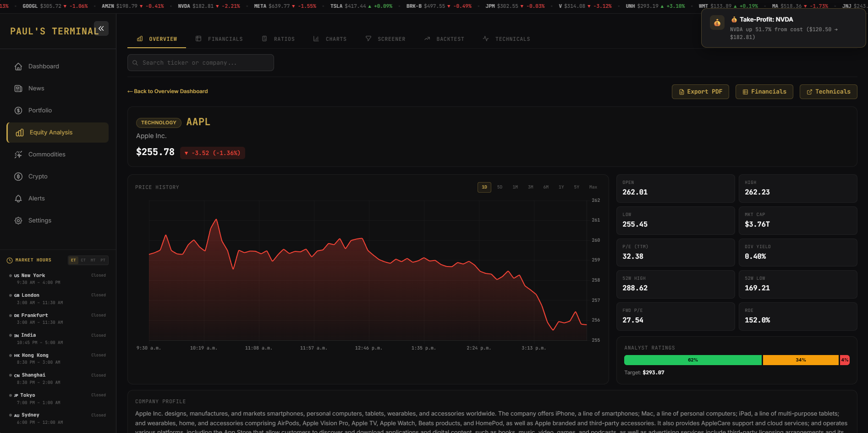Select the 5D price history timeframe
Image resolution: width=868 pixels, height=433 pixels.
[500, 187]
